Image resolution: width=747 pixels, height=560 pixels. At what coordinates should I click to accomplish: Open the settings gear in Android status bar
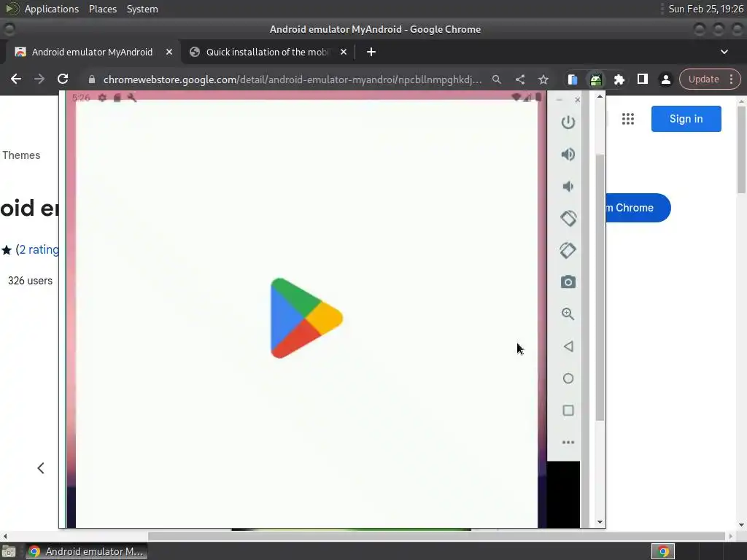tap(102, 98)
